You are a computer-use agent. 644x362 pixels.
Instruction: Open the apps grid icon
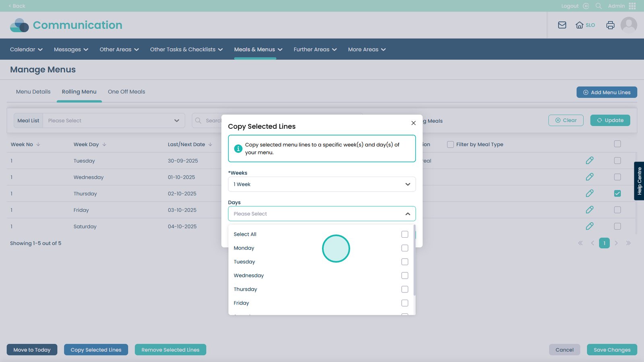(x=632, y=6)
